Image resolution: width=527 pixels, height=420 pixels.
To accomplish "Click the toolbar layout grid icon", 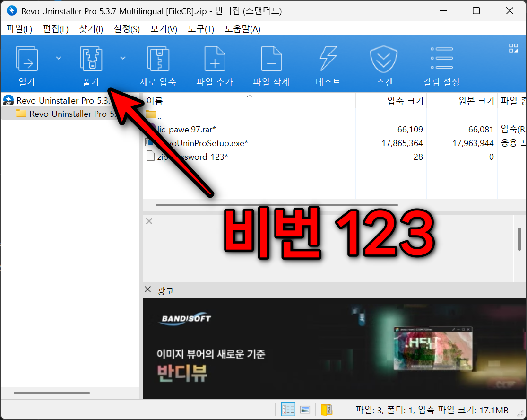I will [513, 48].
